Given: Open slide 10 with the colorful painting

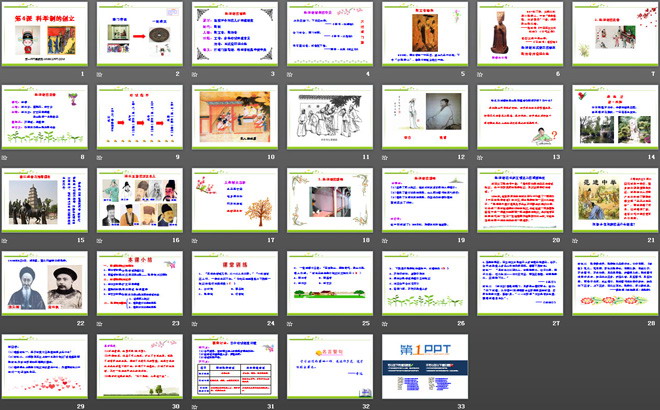Looking at the screenshot, I should (x=235, y=117).
